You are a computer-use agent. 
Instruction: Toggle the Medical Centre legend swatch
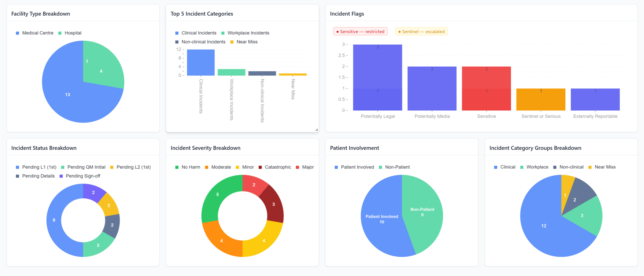click(18, 33)
